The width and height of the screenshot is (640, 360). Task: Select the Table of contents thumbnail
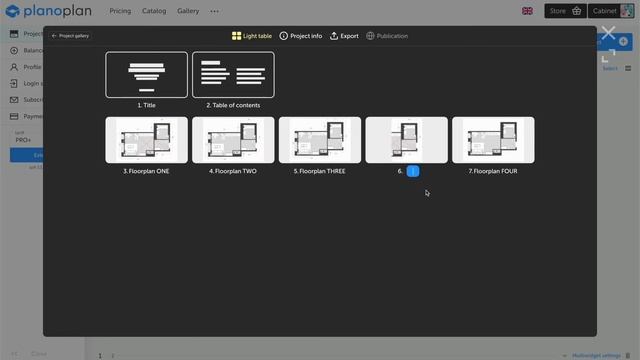pos(233,75)
